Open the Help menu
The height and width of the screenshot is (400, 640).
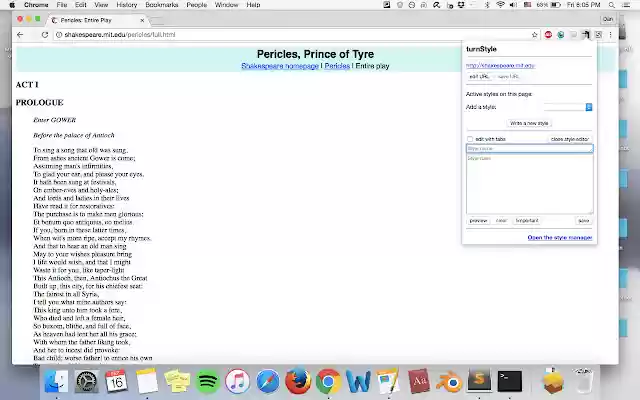click(x=253, y=5)
